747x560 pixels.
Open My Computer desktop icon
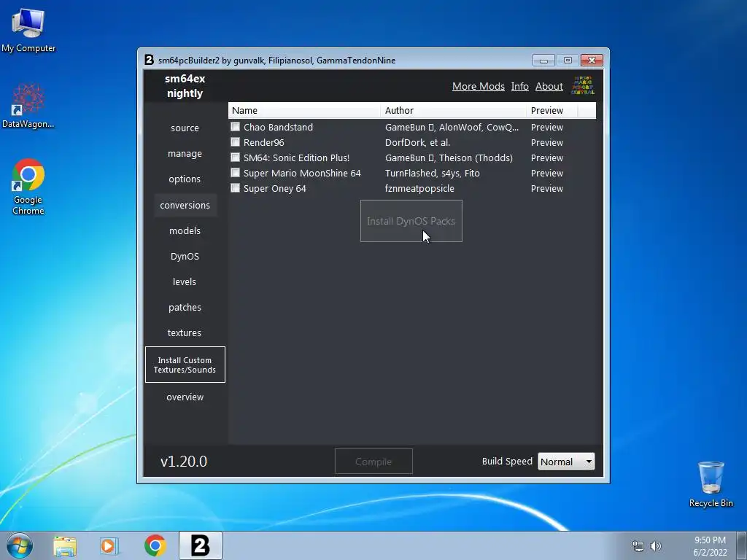[x=28, y=29]
